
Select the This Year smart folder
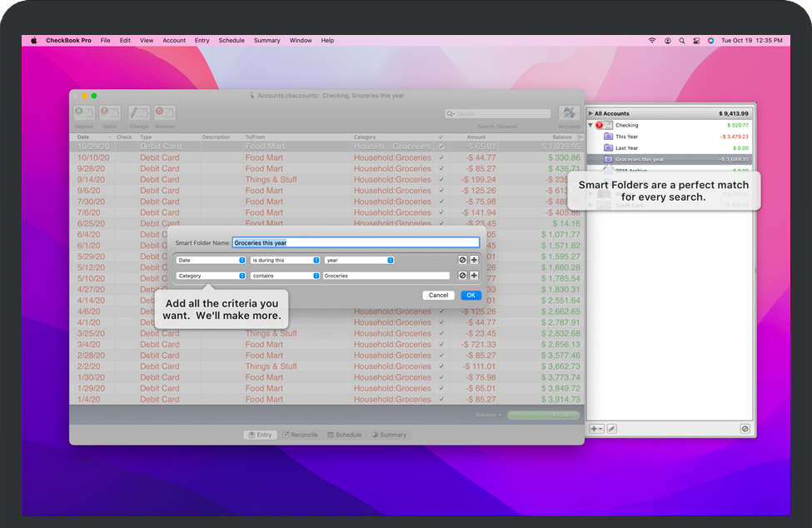tap(626, 137)
